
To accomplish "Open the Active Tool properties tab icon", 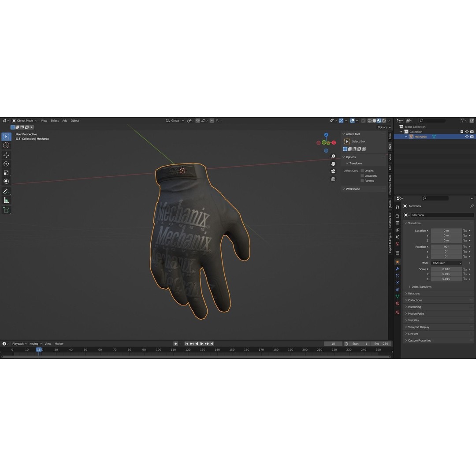I will (398, 207).
